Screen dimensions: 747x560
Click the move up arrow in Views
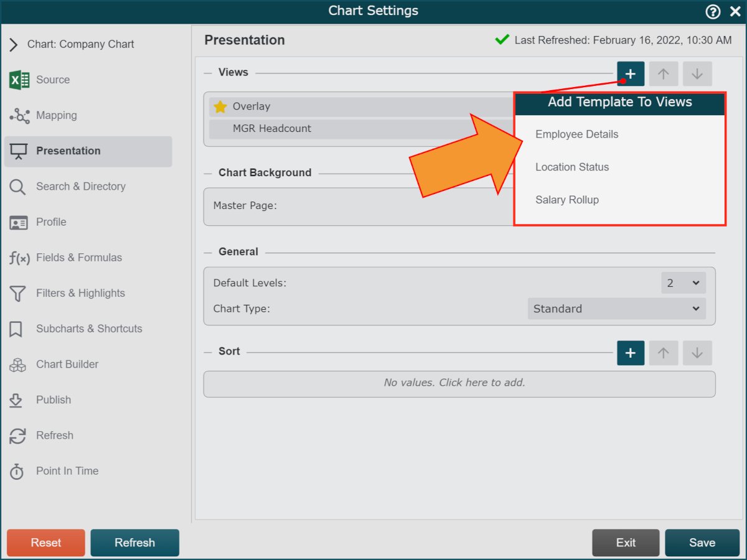[x=664, y=74]
